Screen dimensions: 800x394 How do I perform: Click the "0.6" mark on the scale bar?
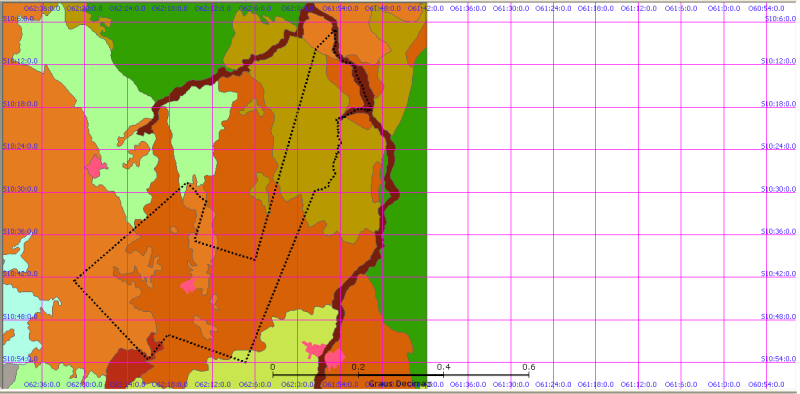point(529,367)
